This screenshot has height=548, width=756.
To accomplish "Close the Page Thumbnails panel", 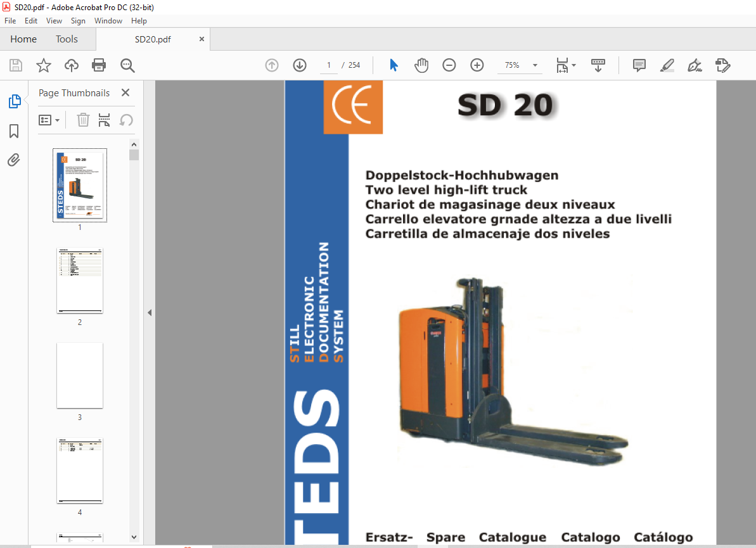I will (x=125, y=92).
